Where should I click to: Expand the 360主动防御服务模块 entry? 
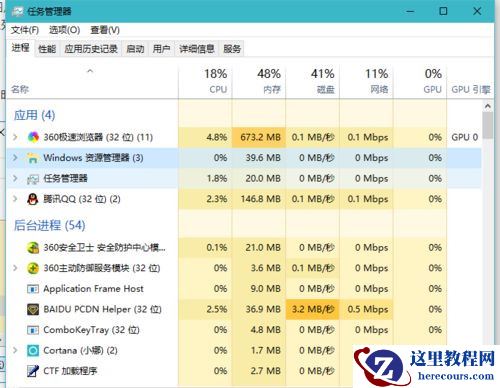15,268
